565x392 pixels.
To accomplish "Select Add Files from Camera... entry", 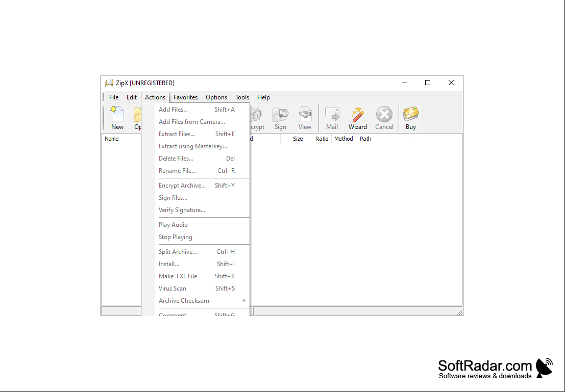I will coord(195,122).
